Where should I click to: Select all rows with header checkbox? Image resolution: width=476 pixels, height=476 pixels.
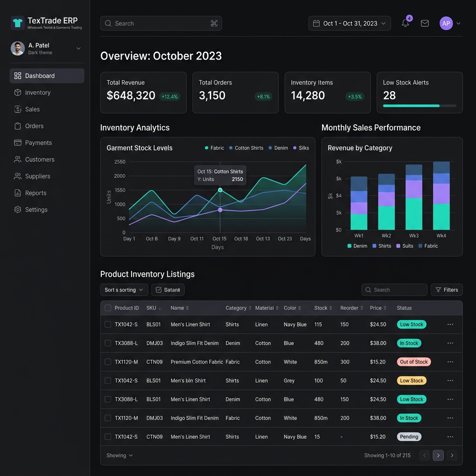(108, 308)
